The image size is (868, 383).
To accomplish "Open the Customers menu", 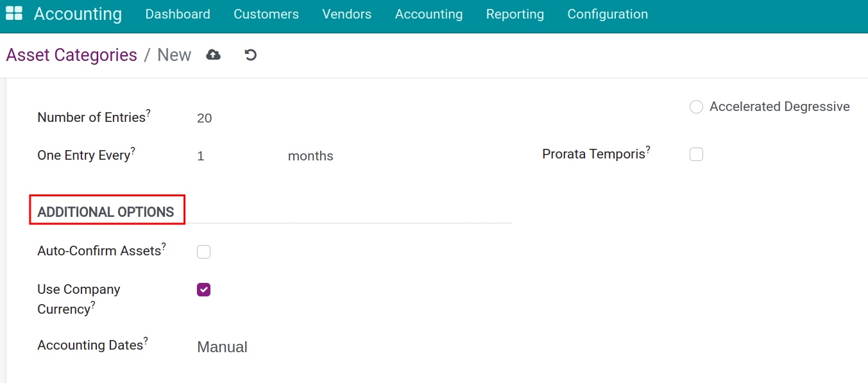I will pos(266,14).
